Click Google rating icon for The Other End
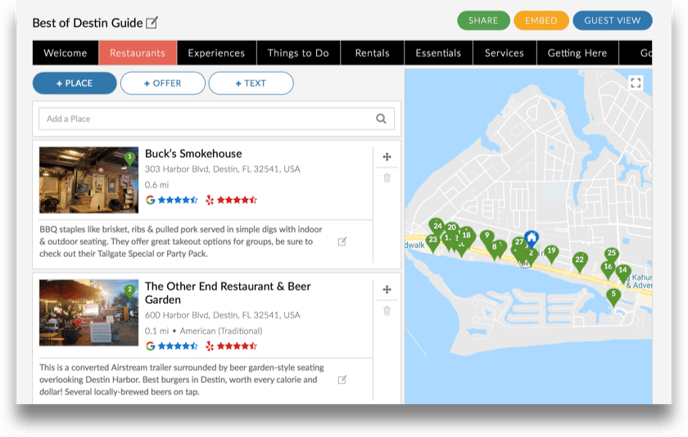 pyautogui.click(x=150, y=346)
